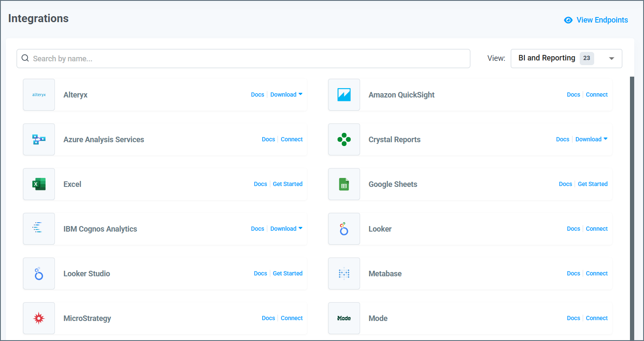644x341 pixels.
Task: Open the Crystal Reports Download dropdown
Action: [591, 139]
